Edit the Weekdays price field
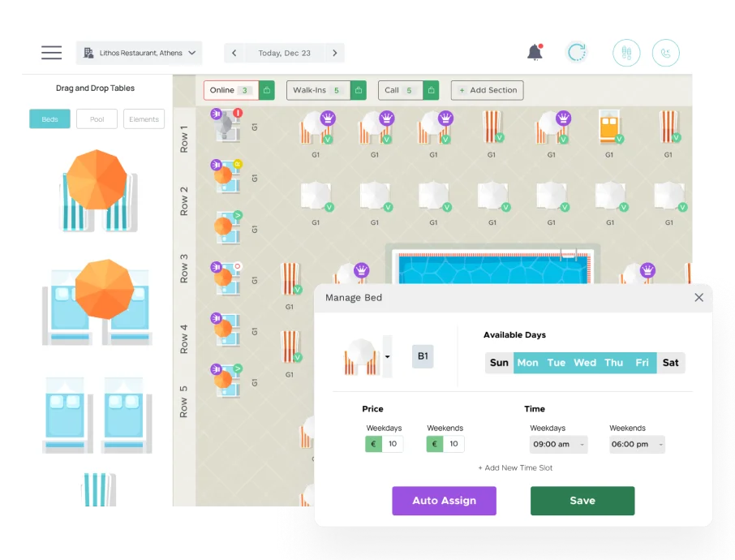The image size is (735, 560). (x=393, y=444)
